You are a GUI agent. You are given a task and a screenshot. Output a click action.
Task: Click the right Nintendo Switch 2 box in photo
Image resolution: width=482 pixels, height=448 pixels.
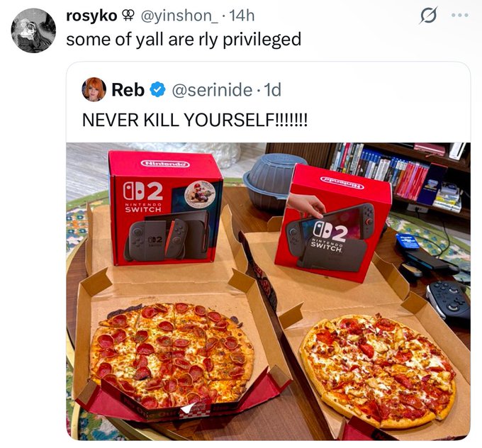click(x=334, y=223)
